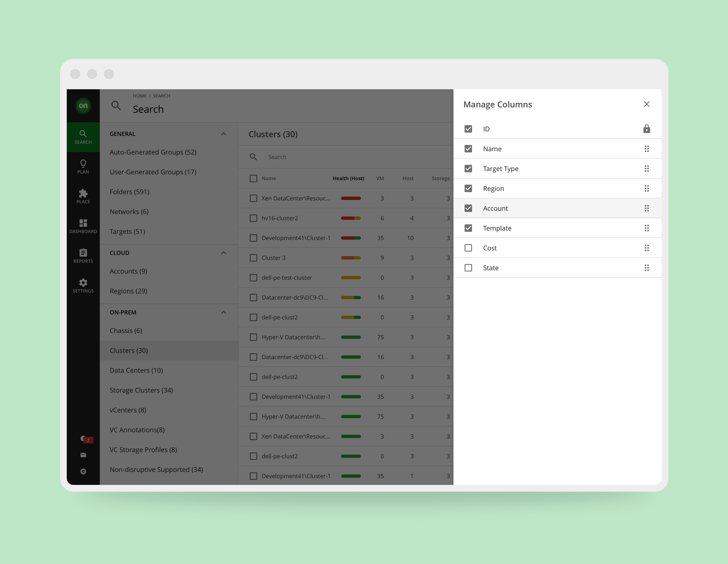
Task: Uncheck the Account column checkbox
Action: (468, 208)
